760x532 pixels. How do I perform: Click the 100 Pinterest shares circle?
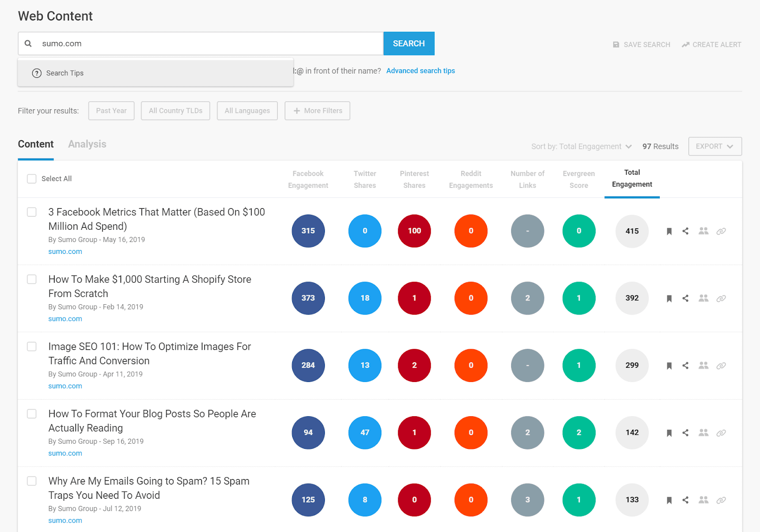coord(414,231)
